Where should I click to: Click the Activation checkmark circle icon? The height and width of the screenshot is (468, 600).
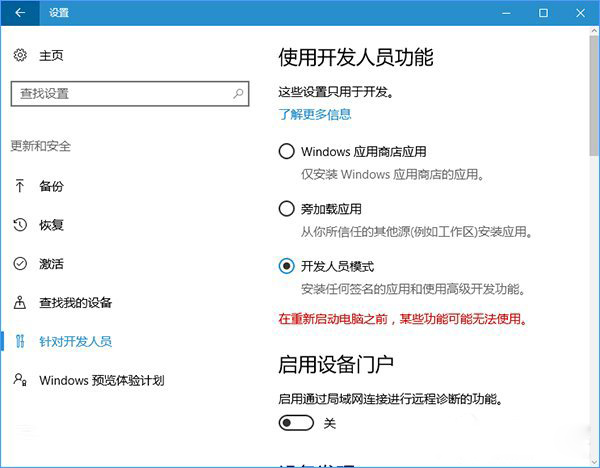click(x=20, y=264)
